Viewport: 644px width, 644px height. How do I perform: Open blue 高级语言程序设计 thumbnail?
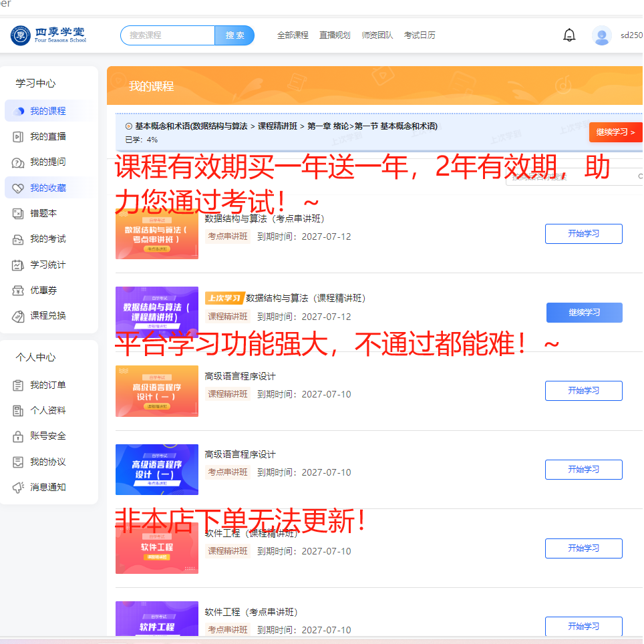157,470
